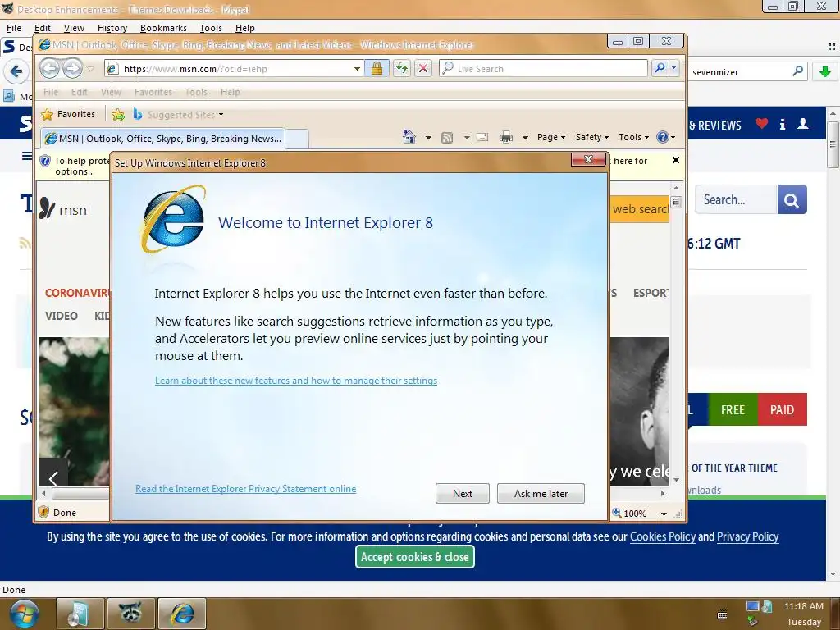Click the IE RSS feeds icon

coord(447,138)
